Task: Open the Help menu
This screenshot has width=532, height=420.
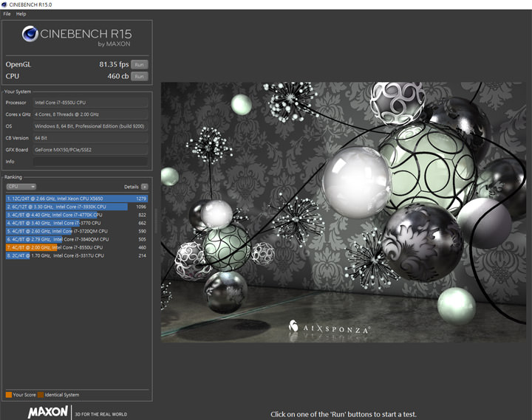Action: tap(21, 14)
